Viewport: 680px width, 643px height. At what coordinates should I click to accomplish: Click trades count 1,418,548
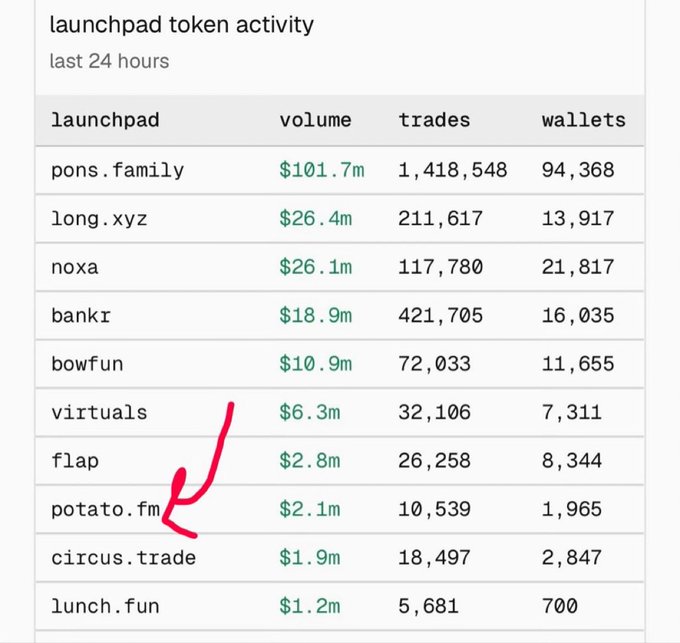pyautogui.click(x=452, y=171)
